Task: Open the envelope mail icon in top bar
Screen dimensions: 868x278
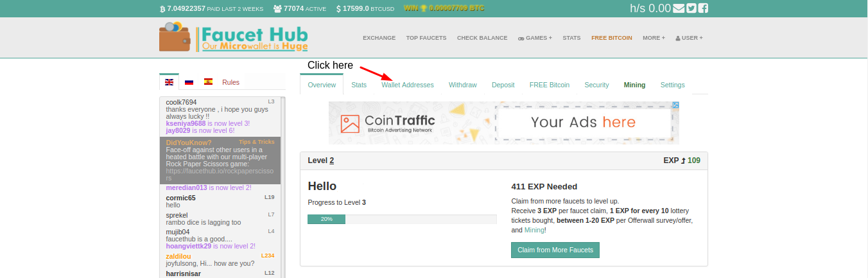Action: coord(679,8)
